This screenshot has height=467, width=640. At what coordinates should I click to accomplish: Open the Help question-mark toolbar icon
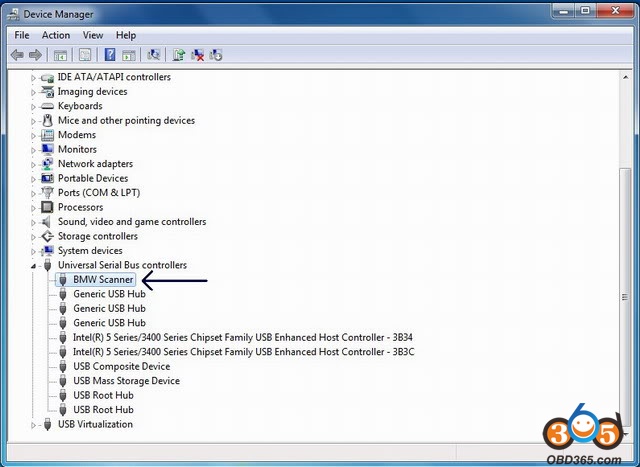[x=110, y=55]
